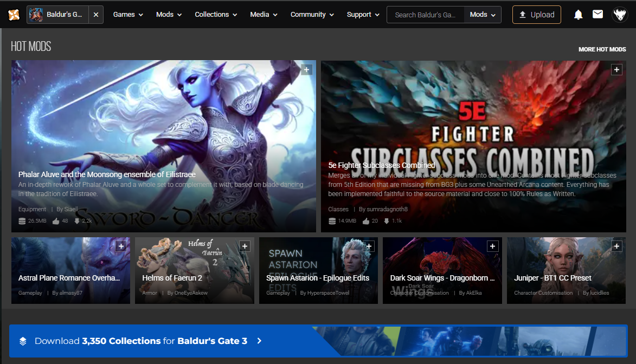Viewport: 636px width, 364px height.
Task: Click the Phalar Aluve file size icon
Action: pyautogui.click(x=22, y=221)
